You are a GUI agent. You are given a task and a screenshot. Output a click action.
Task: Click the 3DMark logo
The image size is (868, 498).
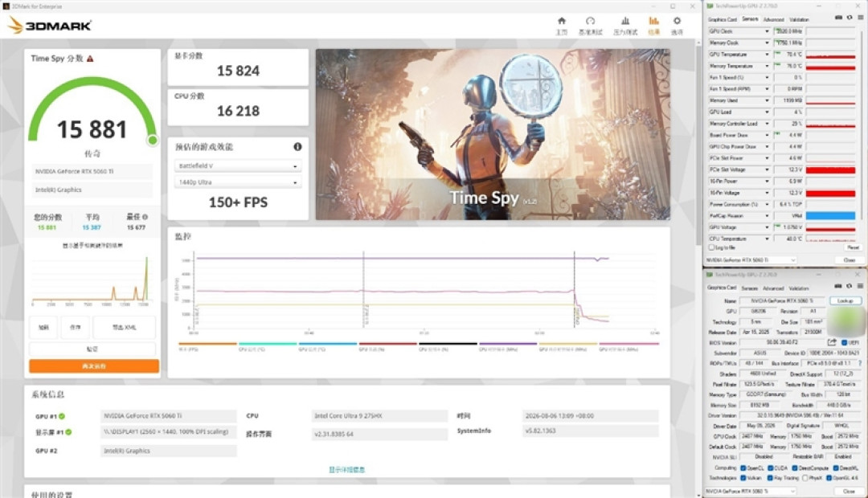point(50,25)
